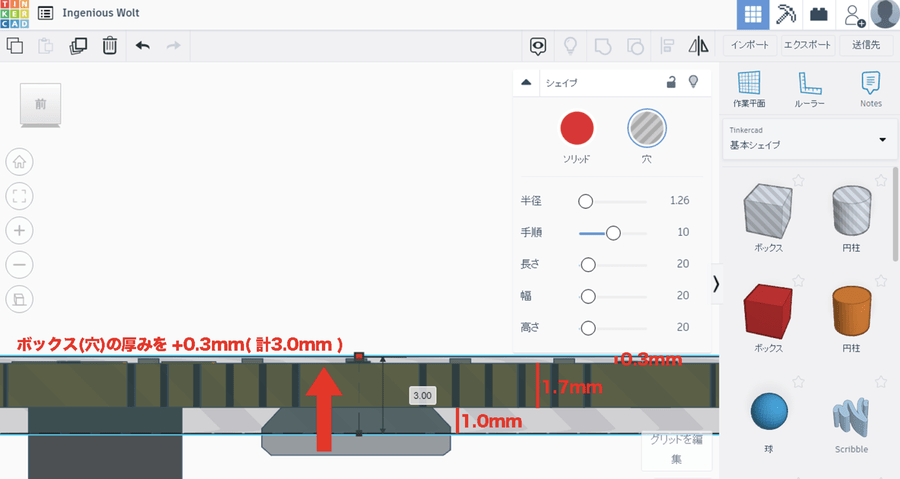Open the Notes tool in sidebar
Screen dimensions: 900x479
[871, 89]
